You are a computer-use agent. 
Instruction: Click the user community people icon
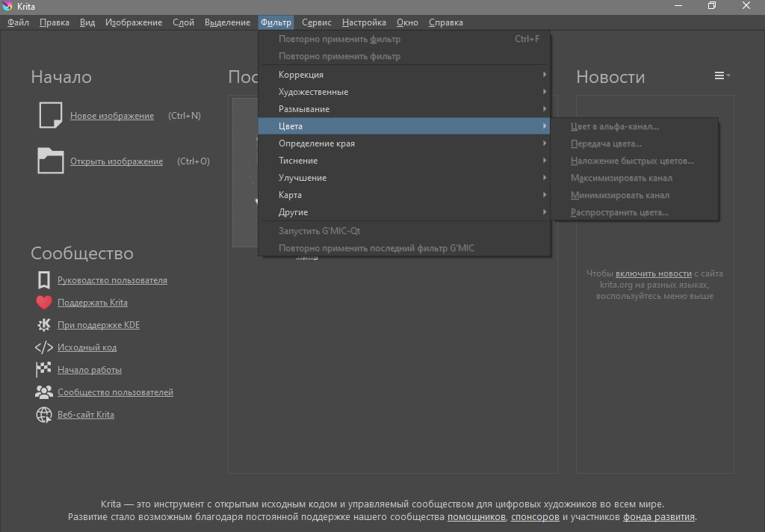click(44, 392)
